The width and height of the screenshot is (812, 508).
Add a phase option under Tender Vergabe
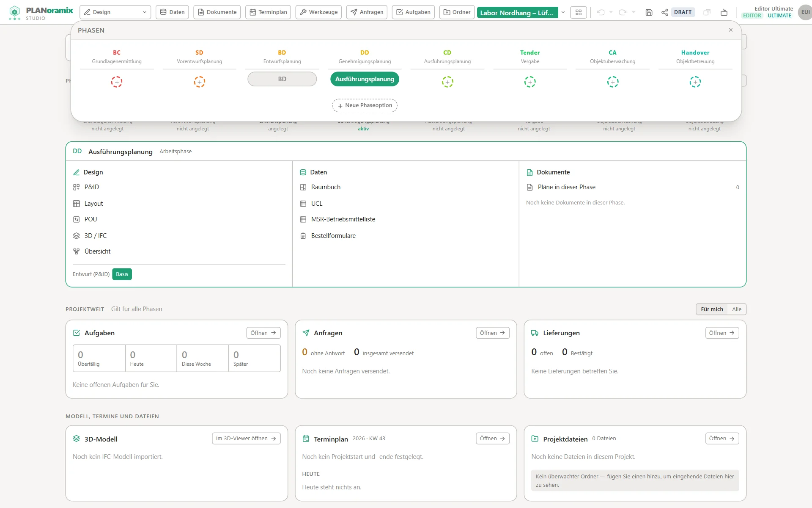530,82
